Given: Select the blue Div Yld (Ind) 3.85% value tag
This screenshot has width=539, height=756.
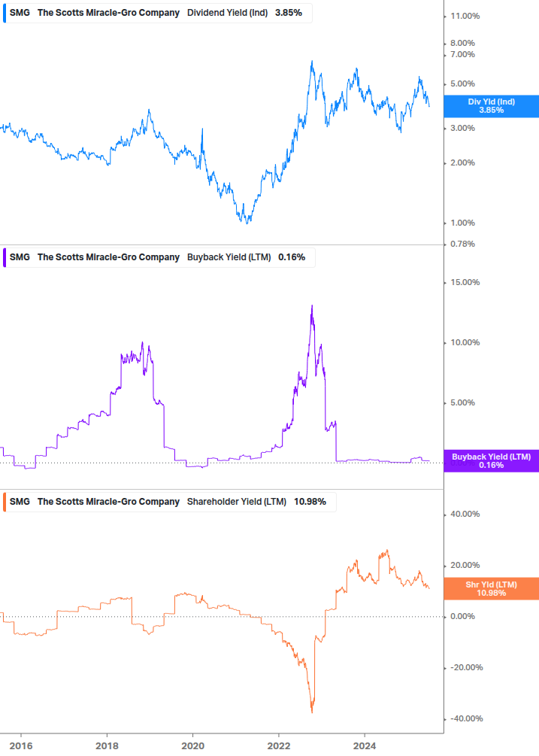Looking at the screenshot, I should coord(492,106).
